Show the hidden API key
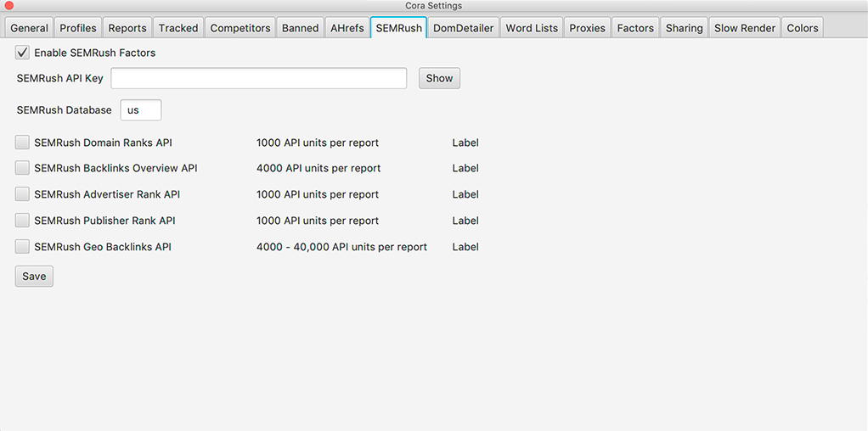This screenshot has height=431, width=868. (440, 78)
